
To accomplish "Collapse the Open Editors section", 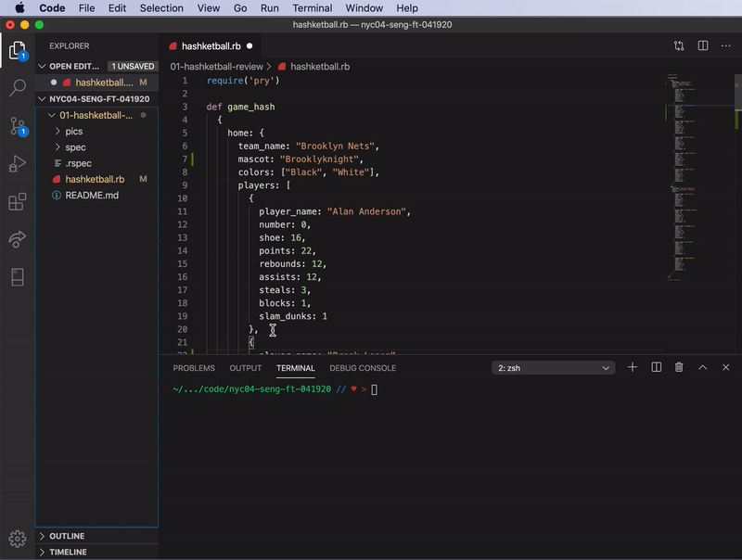I will pyautogui.click(x=42, y=66).
